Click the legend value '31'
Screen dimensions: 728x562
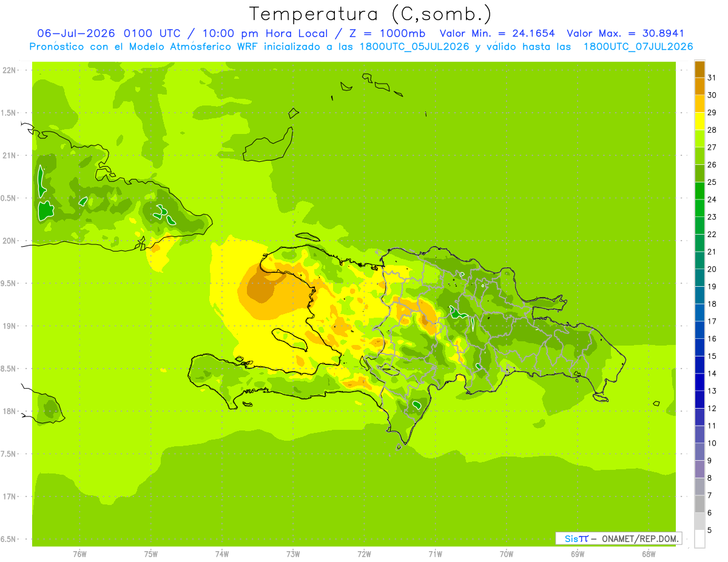click(712, 78)
